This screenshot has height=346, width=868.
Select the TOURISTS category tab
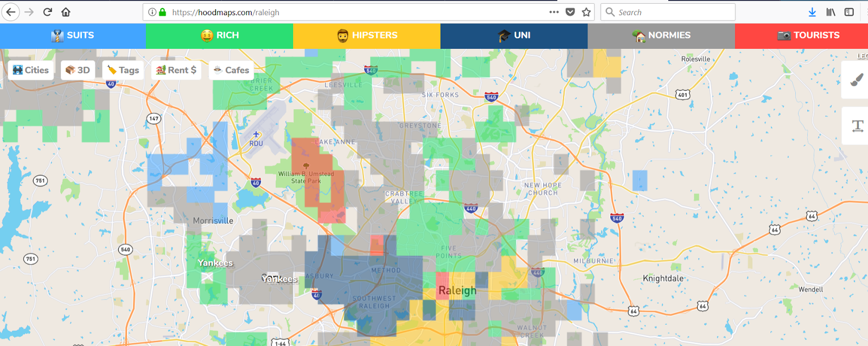801,35
